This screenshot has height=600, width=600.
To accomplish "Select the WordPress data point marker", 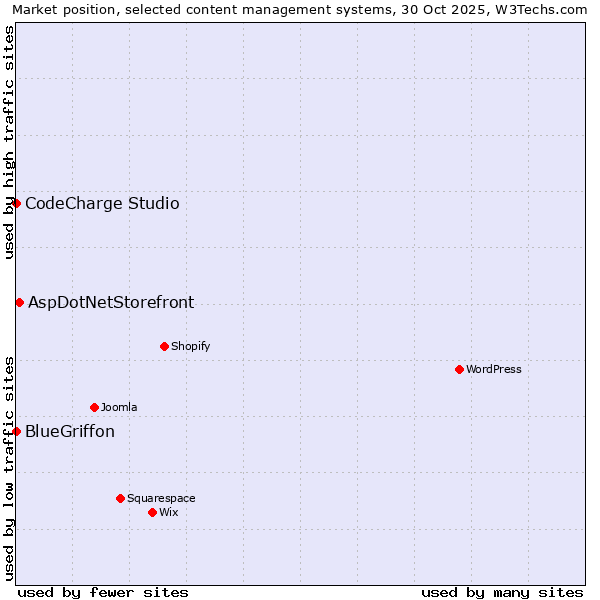I will [x=459, y=369].
